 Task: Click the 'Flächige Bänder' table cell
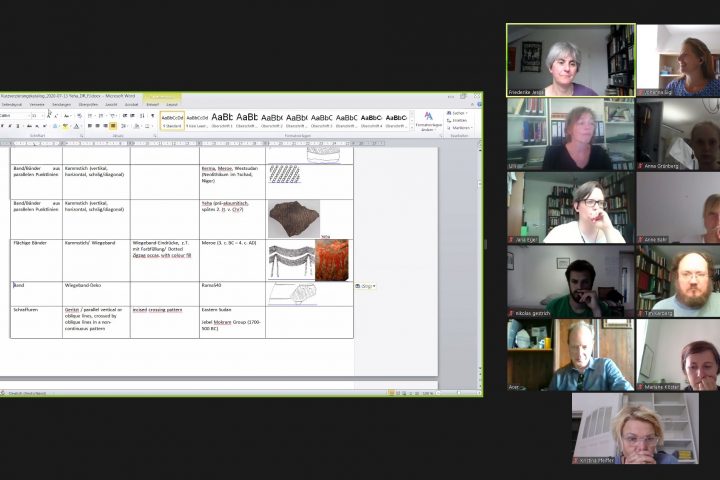(x=36, y=260)
